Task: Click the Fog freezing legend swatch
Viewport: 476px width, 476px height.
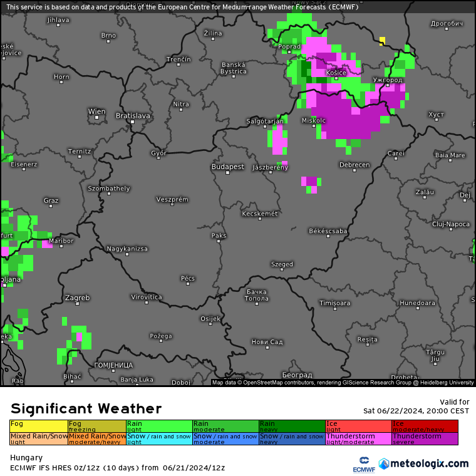Action: pyautogui.click(x=96, y=426)
